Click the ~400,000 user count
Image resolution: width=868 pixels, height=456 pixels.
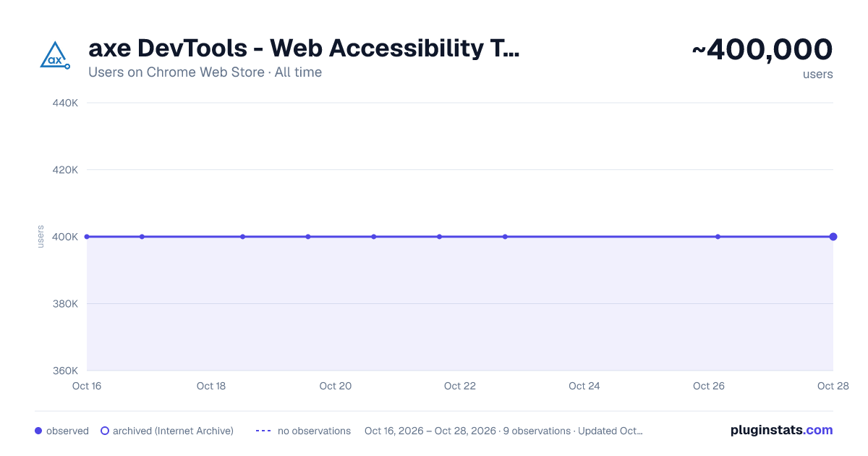coord(762,50)
